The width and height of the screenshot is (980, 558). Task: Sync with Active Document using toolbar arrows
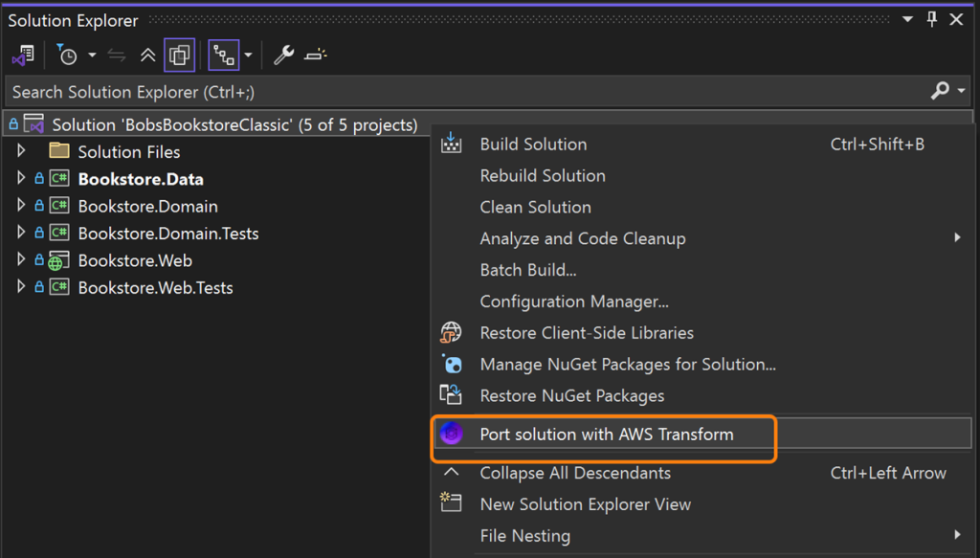(115, 55)
